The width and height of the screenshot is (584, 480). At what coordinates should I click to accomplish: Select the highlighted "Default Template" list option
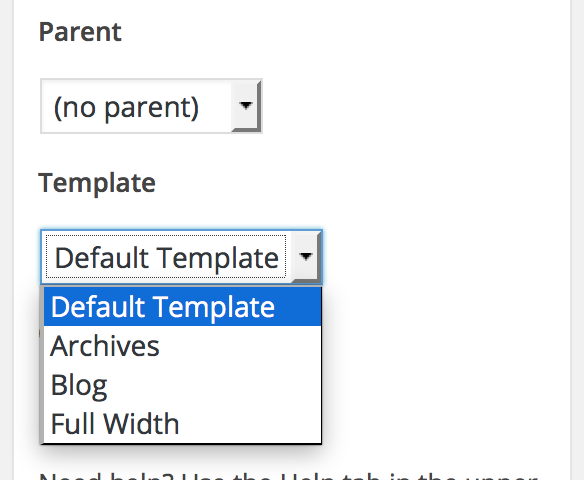point(182,306)
